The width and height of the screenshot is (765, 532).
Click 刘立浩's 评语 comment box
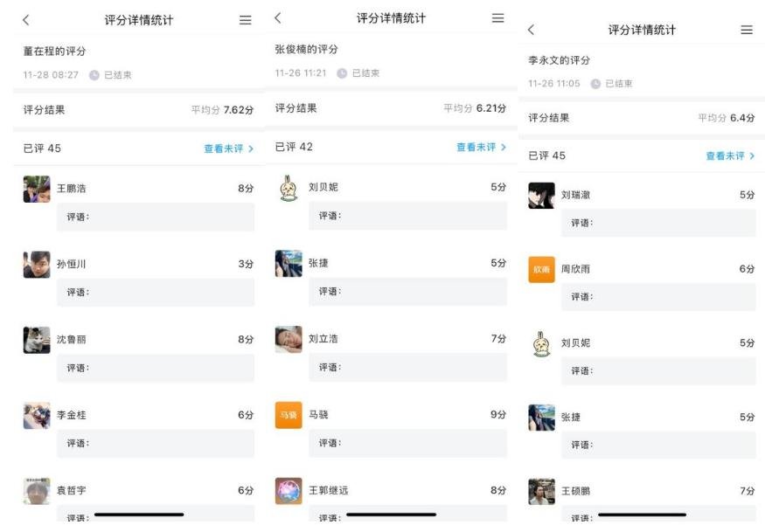click(407, 367)
